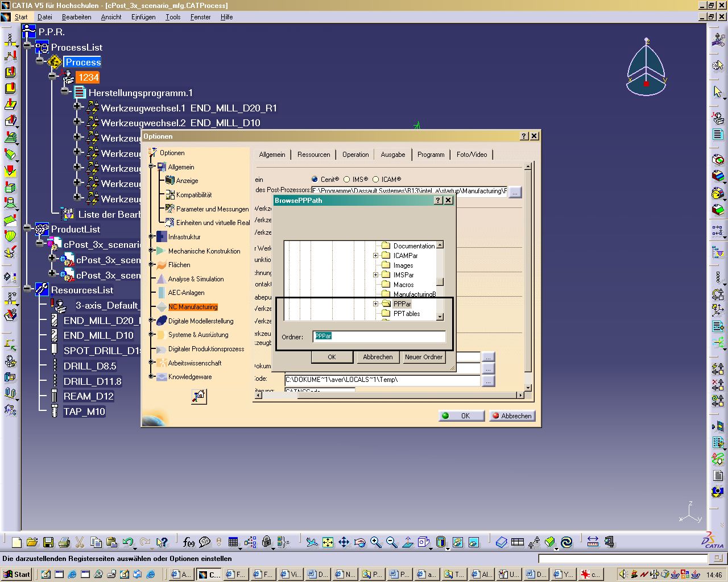Screen dimensions: 728x582
Task: Click the Cut scissors icon
Action: coord(80,542)
